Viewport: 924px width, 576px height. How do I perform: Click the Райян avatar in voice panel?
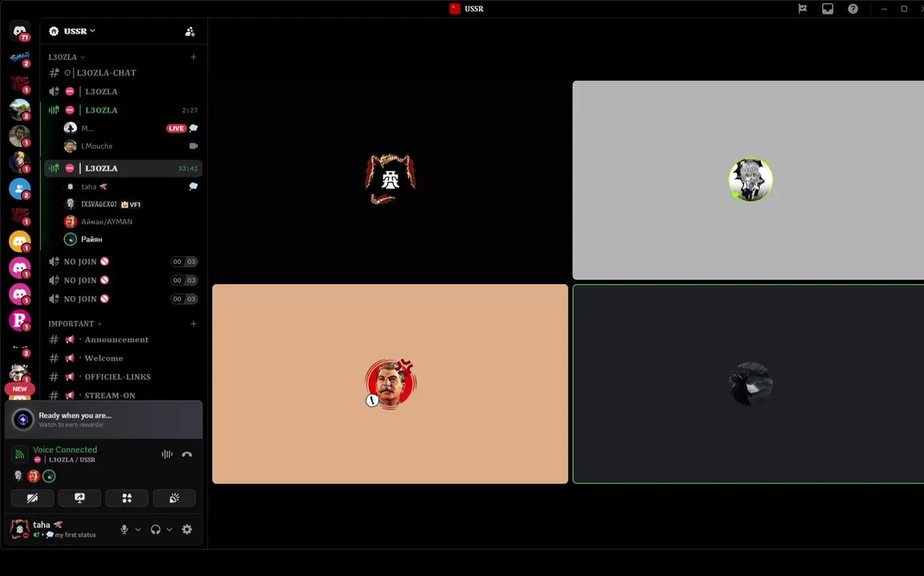49,476
